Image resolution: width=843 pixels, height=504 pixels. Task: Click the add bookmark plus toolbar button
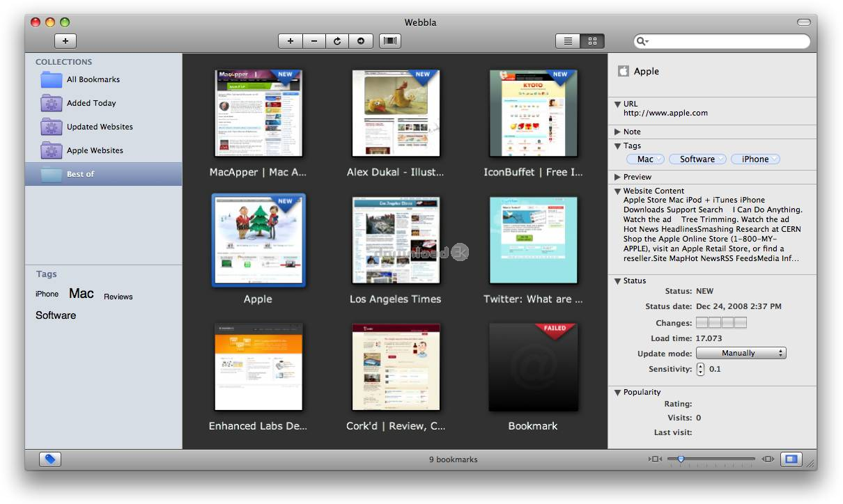click(x=290, y=41)
